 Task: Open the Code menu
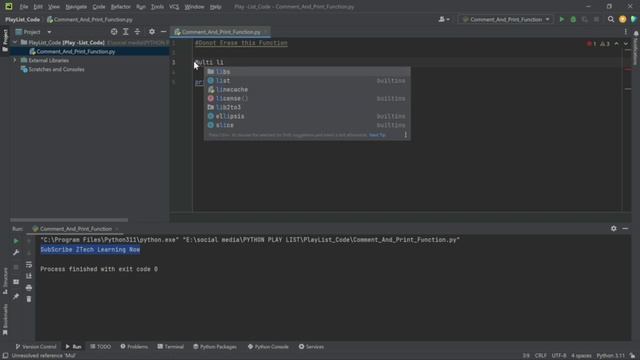98,7
